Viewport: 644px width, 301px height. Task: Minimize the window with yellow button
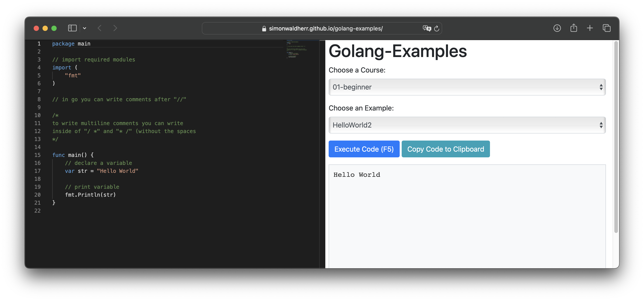point(45,29)
